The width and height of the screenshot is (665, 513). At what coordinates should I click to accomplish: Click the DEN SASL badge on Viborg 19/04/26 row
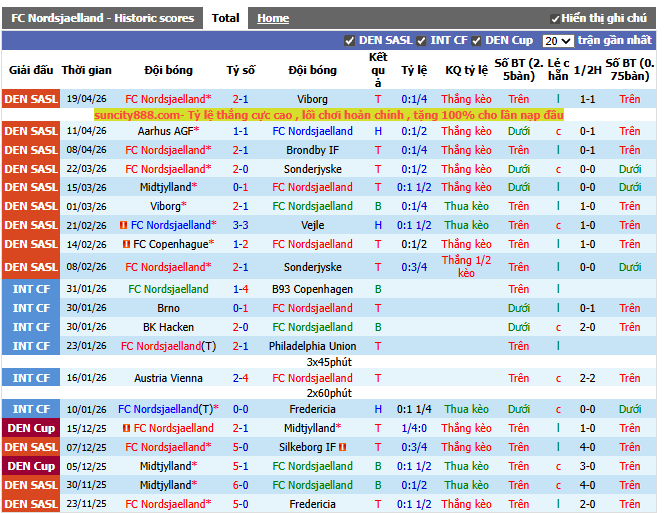[x=30, y=99]
